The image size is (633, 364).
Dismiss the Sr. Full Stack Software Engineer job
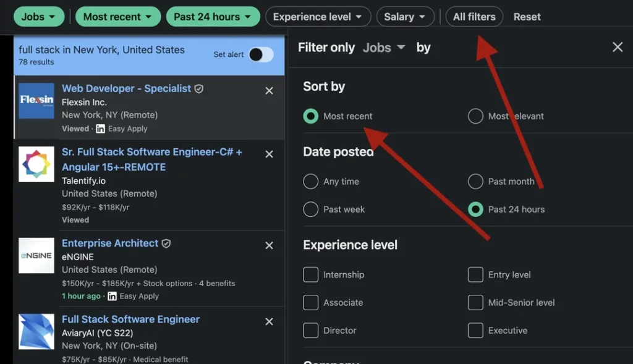click(269, 154)
